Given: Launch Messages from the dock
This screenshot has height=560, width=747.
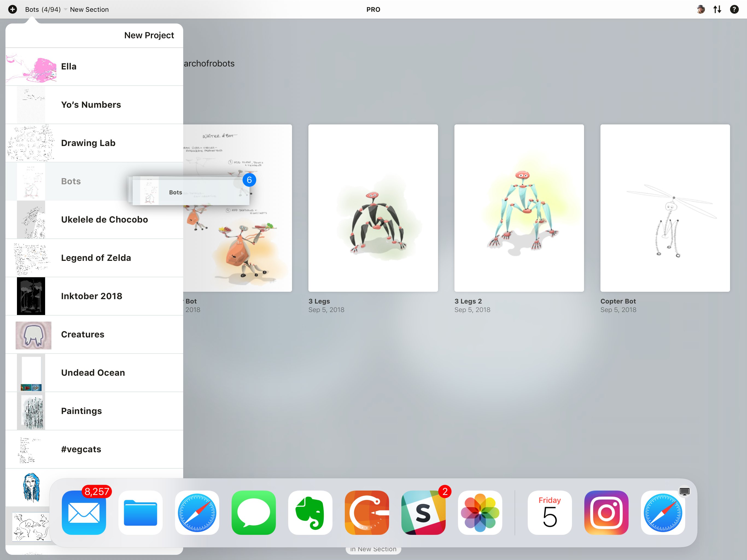Looking at the screenshot, I should coord(254,512).
